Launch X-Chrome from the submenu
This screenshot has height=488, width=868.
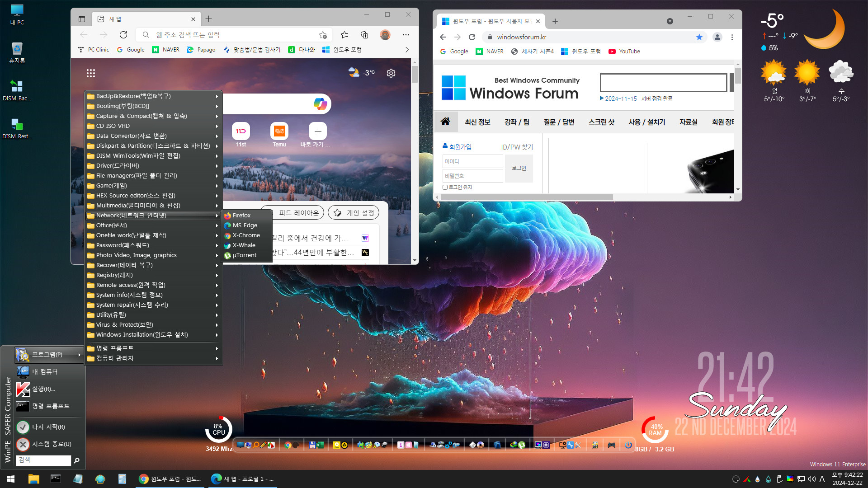pos(246,235)
